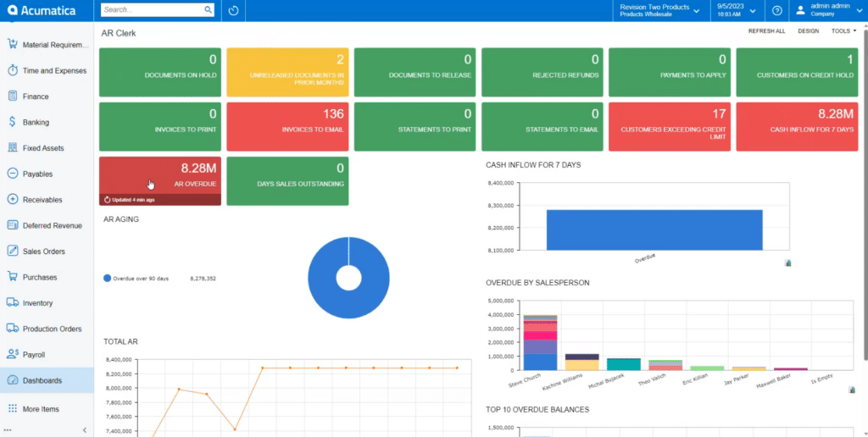The image size is (868, 437).
Task: Open Production Orders truck icon
Action: (x=13, y=329)
